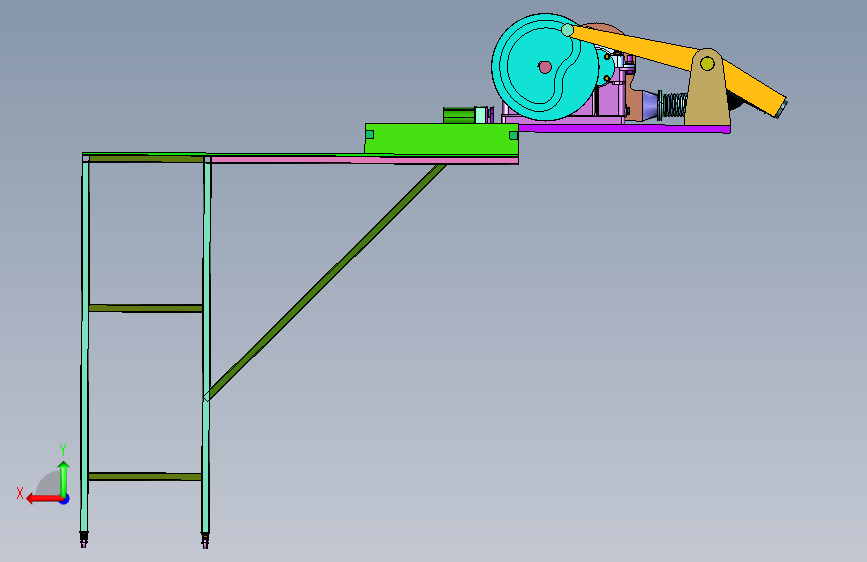Click the red X axis arrow of the triad
The image size is (867, 562).
pos(43,499)
